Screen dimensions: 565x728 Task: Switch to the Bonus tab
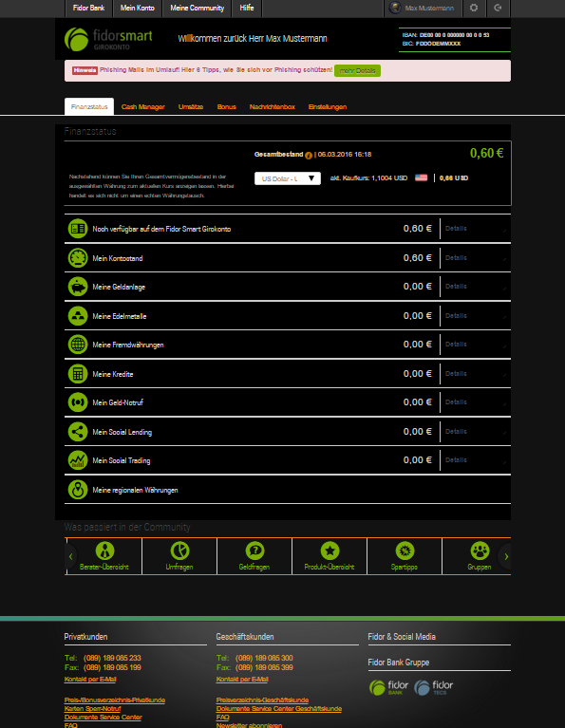coord(227,107)
